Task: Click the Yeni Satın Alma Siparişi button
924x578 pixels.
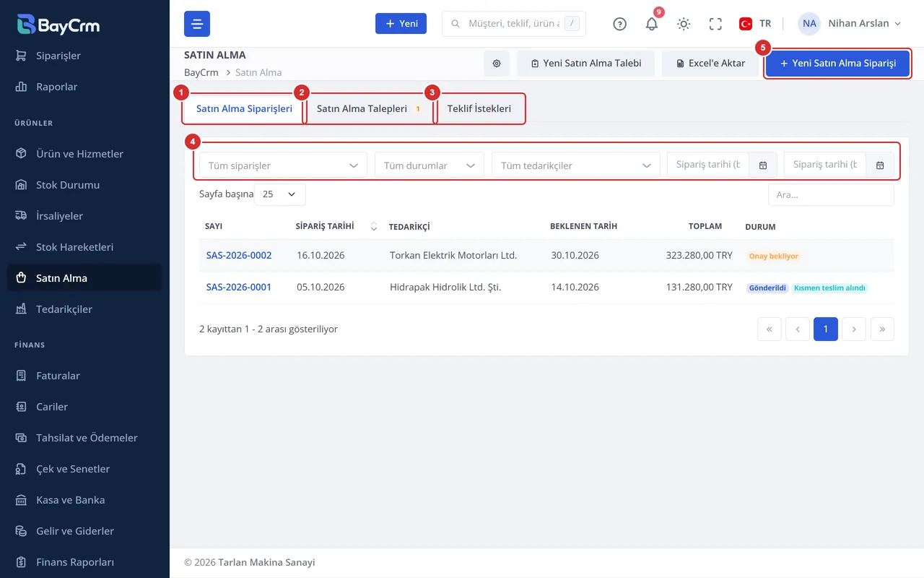Action: tap(837, 64)
